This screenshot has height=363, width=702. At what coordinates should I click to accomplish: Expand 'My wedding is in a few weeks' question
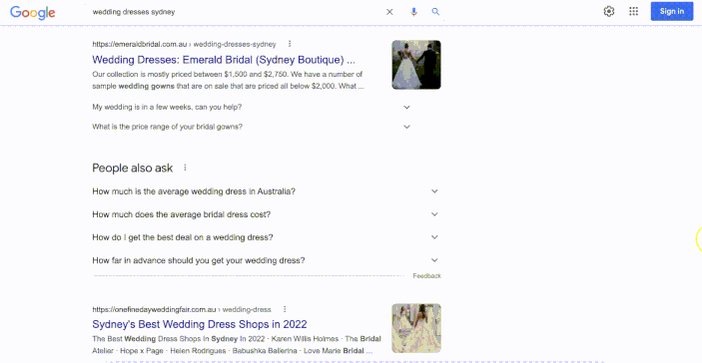(x=251, y=107)
